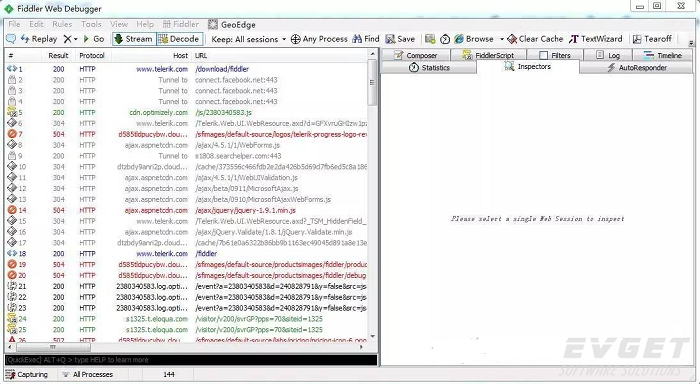The height and width of the screenshot is (384, 700).
Task: Toggle the Stream mode button
Action: point(133,39)
